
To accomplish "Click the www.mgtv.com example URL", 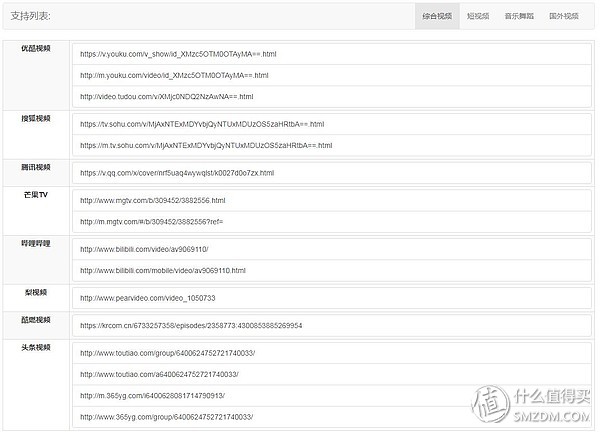I will coord(153,200).
